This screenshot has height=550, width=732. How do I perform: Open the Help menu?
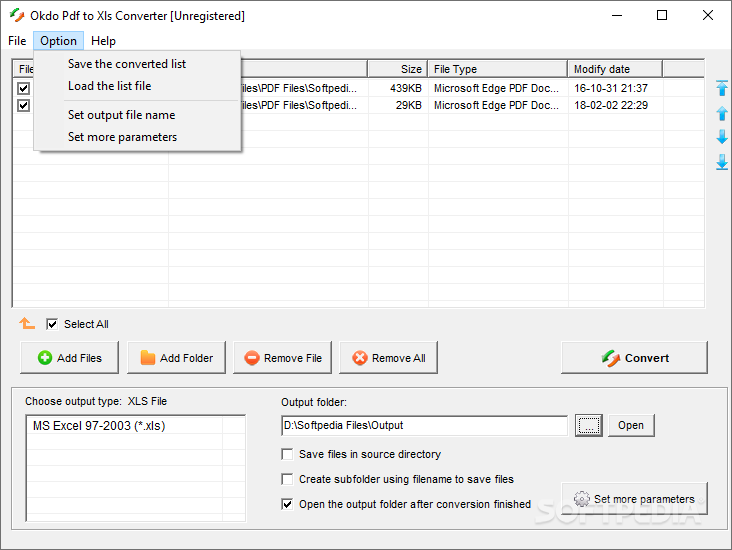tap(103, 41)
